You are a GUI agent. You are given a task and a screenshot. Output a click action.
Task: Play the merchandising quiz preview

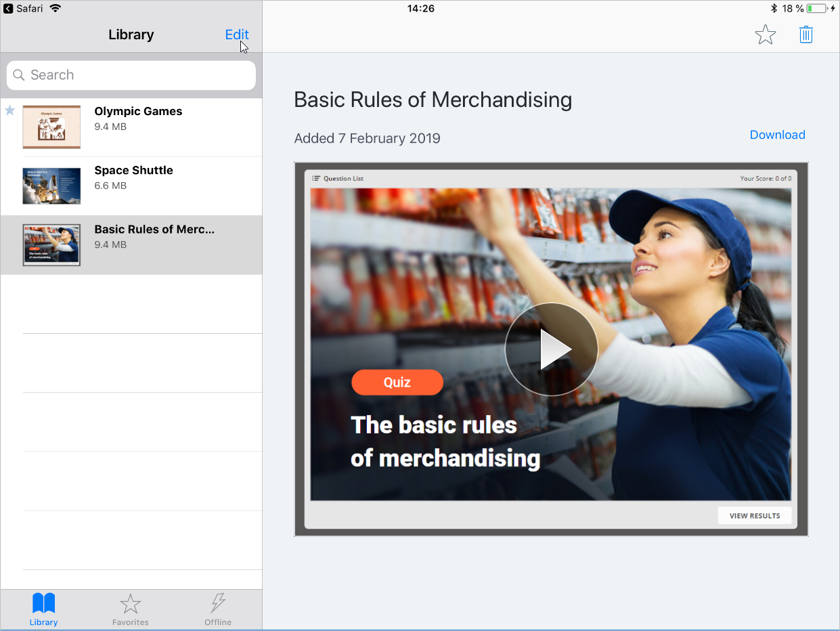click(x=551, y=349)
